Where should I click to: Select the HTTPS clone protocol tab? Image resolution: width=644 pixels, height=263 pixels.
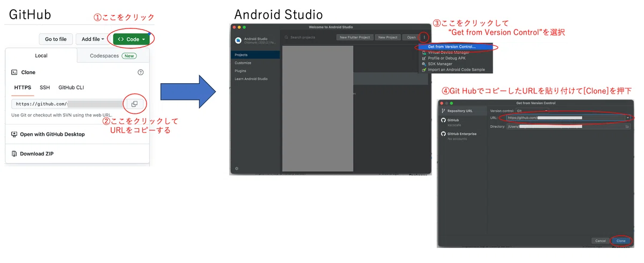pyautogui.click(x=23, y=87)
